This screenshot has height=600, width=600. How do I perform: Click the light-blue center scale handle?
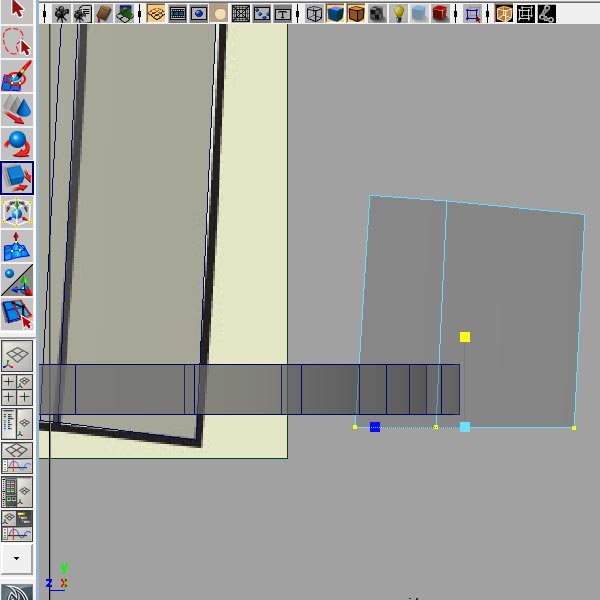pyautogui.click(x=465, y=427)
